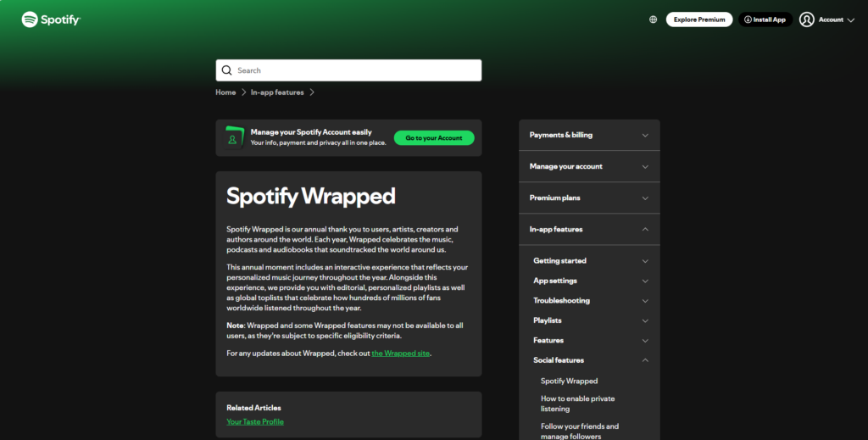Focus the Search input field
The image size is (868, 440).
coord(348,70)
